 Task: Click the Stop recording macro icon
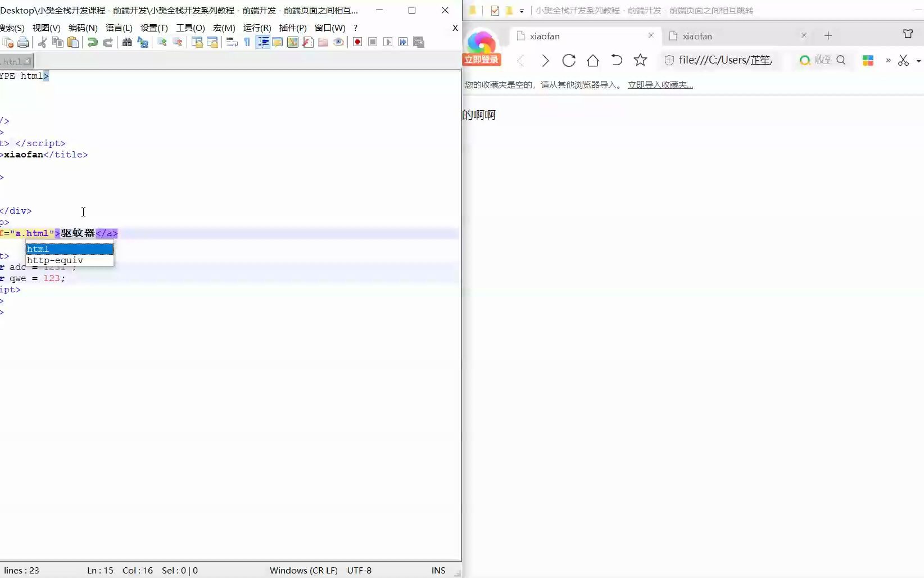pos(373,42)
